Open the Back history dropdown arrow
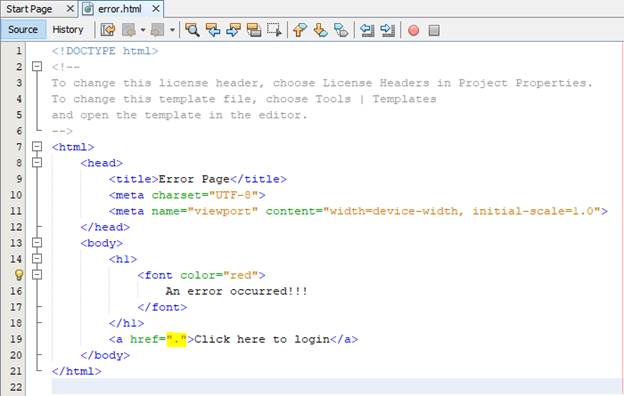Viewport: 624px width, 396px height. click(143, 30)
